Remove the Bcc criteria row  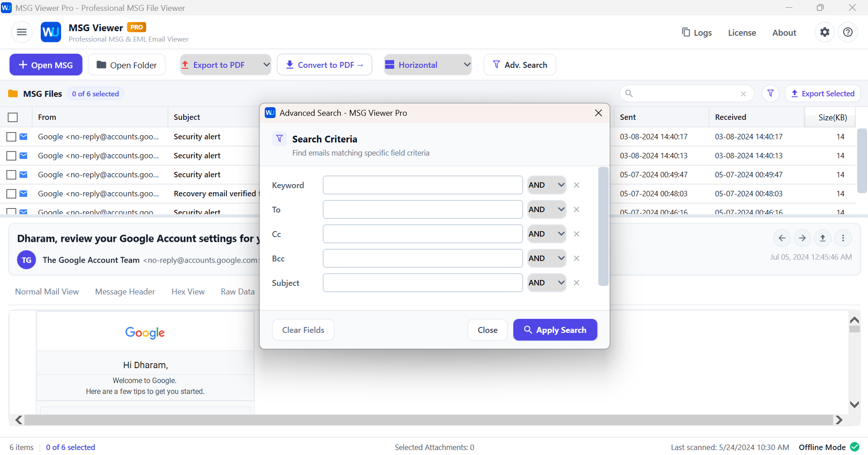577,258
